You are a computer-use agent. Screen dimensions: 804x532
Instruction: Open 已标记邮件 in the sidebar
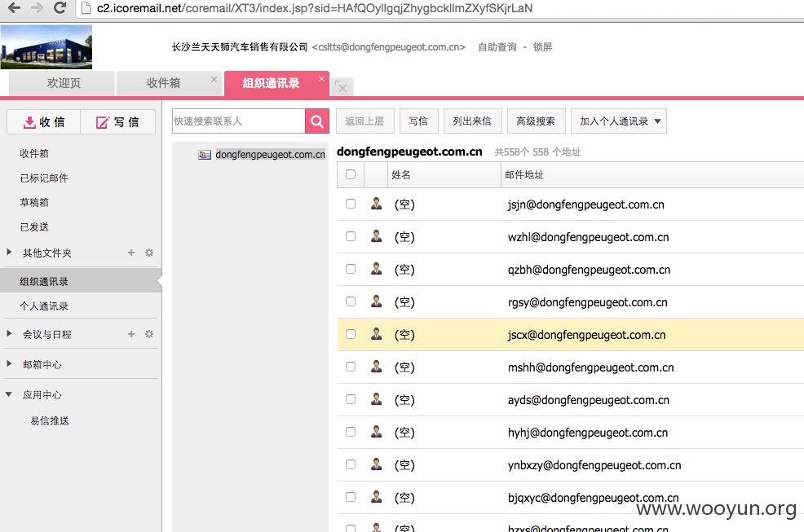click(44, 178)
